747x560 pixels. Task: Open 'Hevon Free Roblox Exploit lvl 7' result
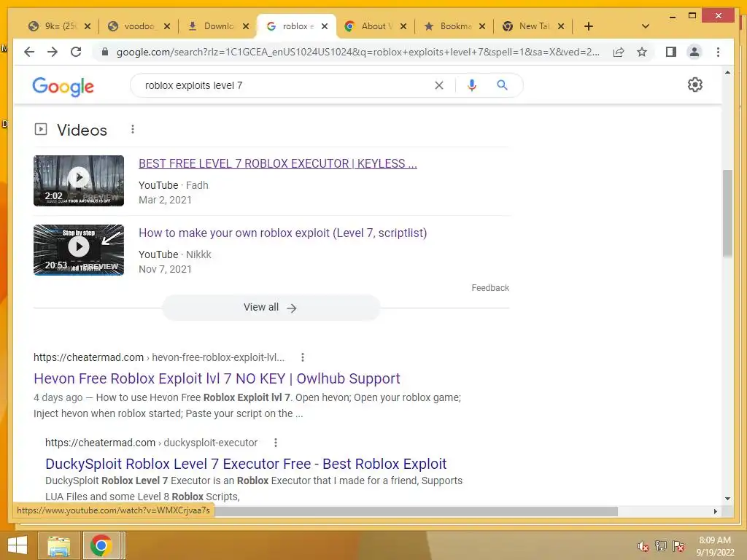[217, 378]
